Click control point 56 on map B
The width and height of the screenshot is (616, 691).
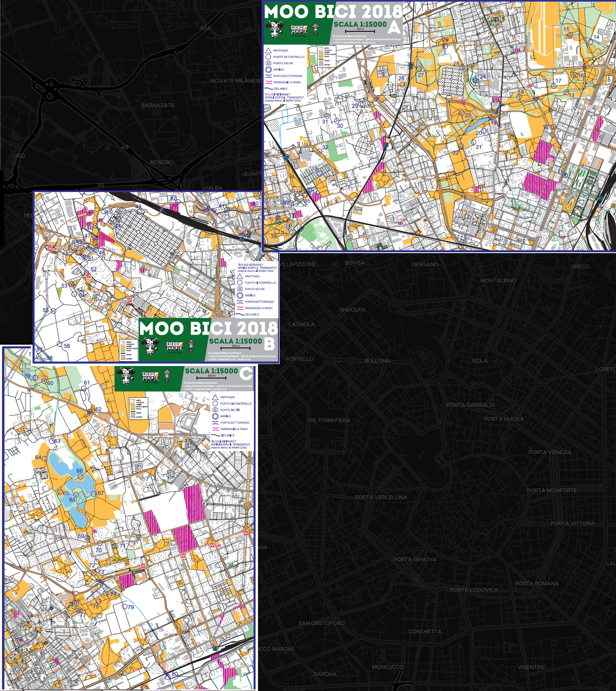tap(59, 344)
